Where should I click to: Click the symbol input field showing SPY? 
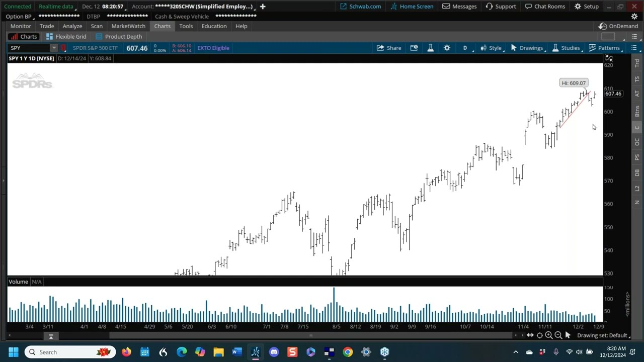pos(29,48)
